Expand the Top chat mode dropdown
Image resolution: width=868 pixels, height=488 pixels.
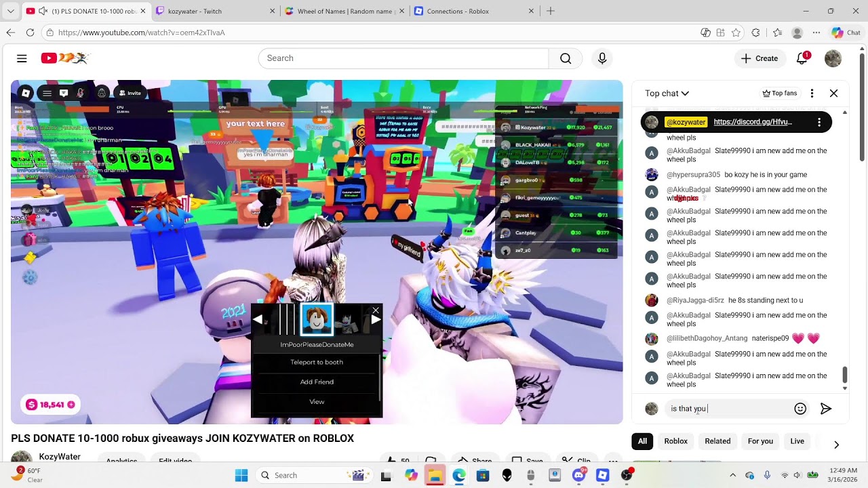[667, 94]
